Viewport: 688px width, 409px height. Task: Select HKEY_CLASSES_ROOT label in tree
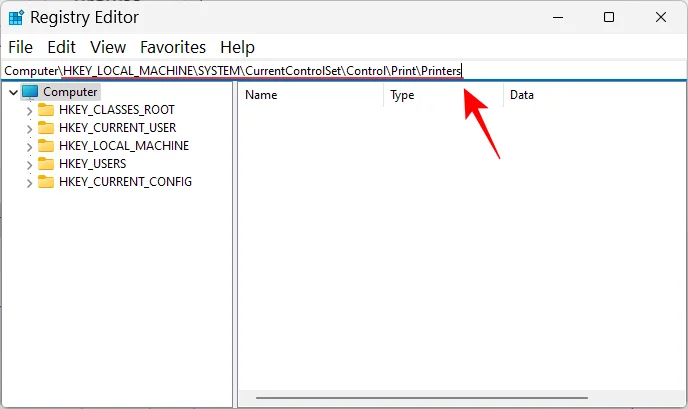coord(117,110)
